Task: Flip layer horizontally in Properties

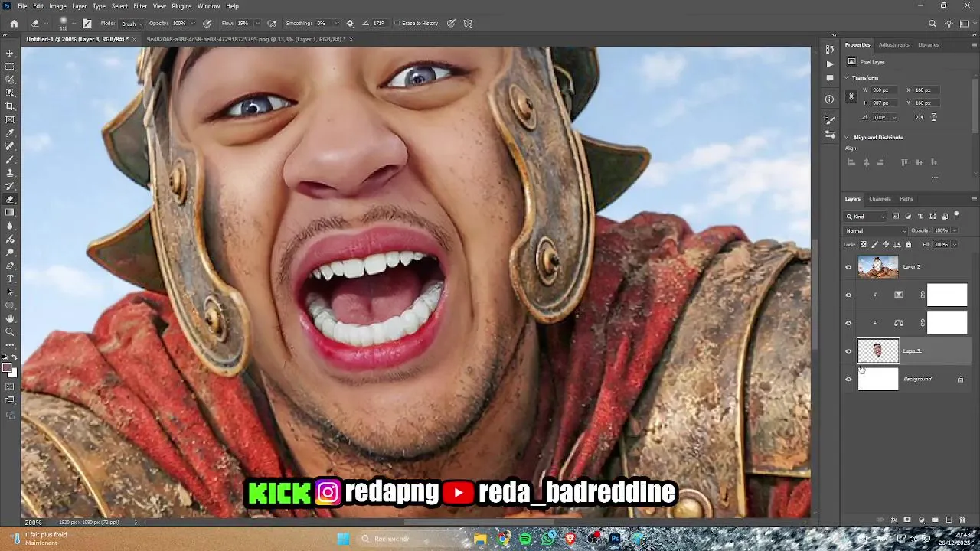Action: pyautogui.click(x=920, y=117)
